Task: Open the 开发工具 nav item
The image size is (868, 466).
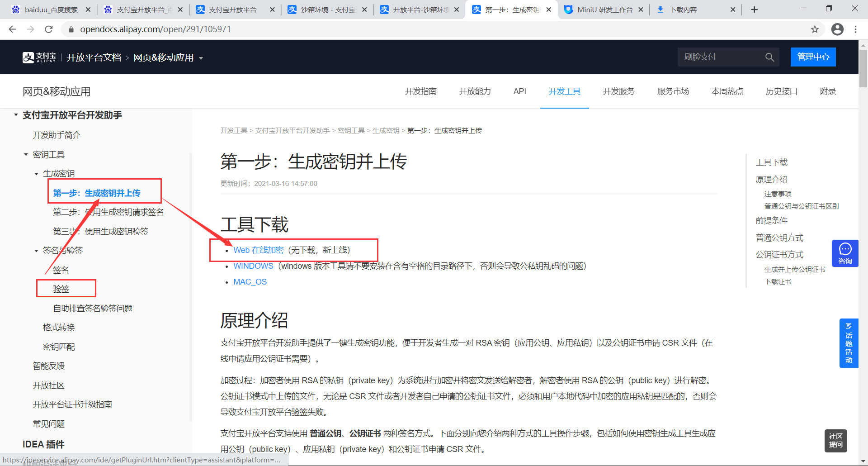Action: point(564,91)
